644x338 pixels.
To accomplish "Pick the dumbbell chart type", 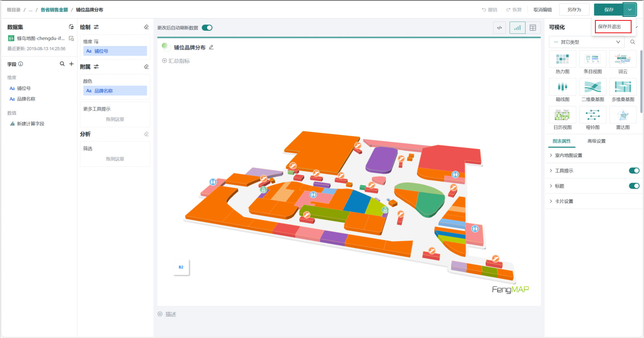I will coord(592,115).
